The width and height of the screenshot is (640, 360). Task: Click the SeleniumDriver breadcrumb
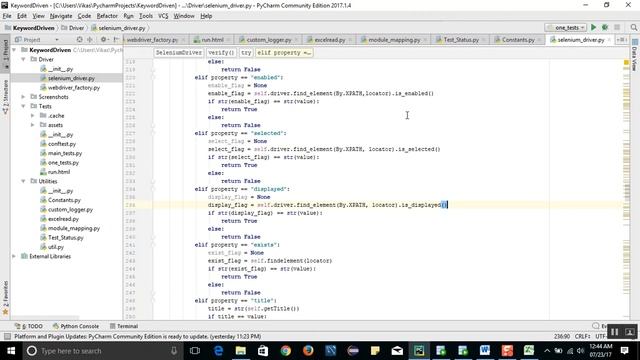[x=178, y=53]
